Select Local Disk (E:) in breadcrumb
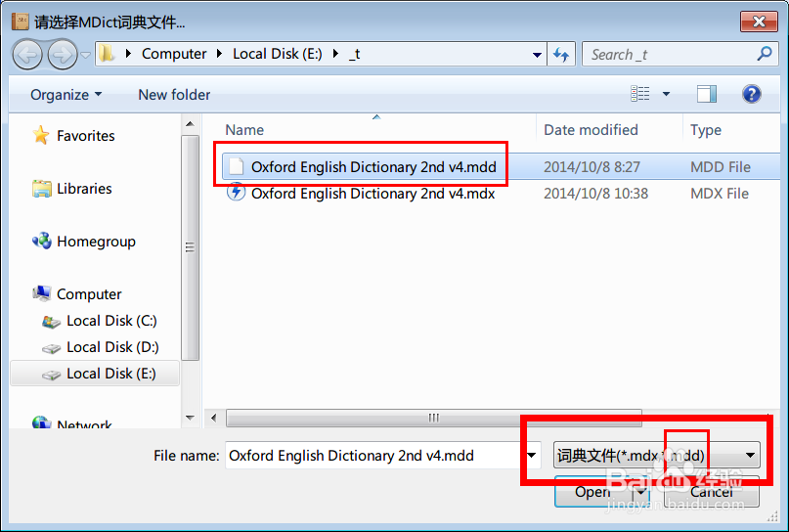Screen dimensions: 789x532 click(278, 54)
